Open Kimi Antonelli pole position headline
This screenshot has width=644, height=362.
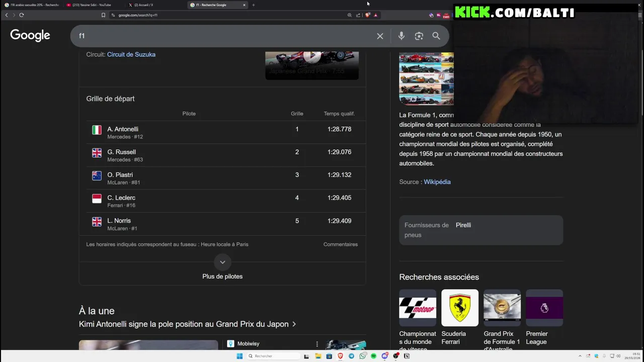[184, 324]
